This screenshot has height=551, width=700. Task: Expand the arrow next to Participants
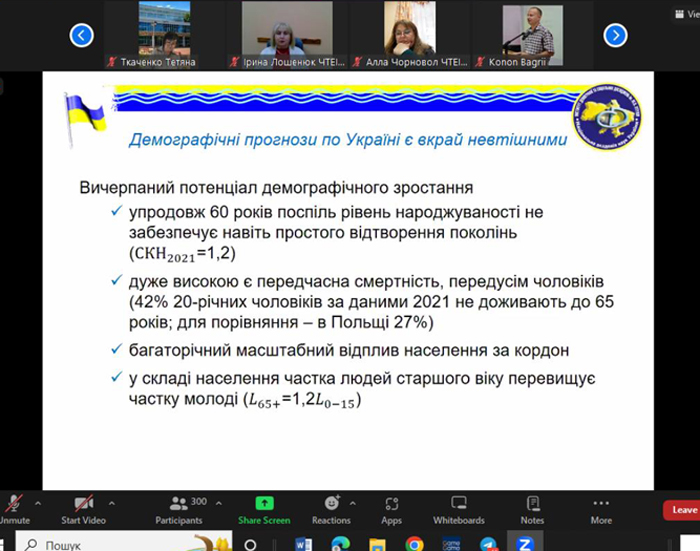coord(219,504)
